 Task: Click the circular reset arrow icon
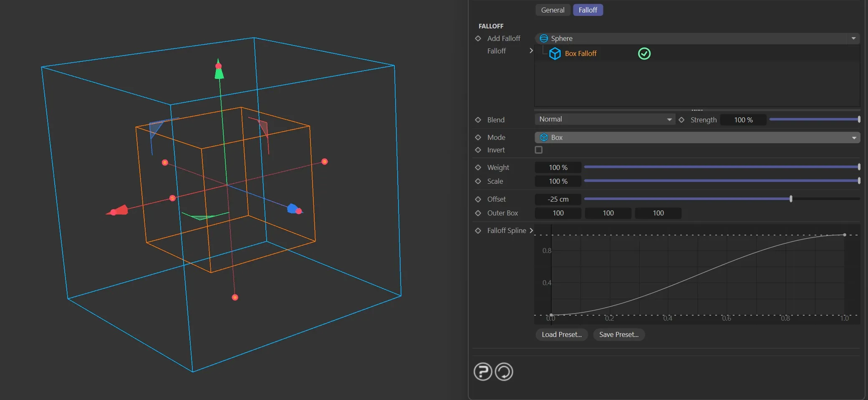point(504,371)
